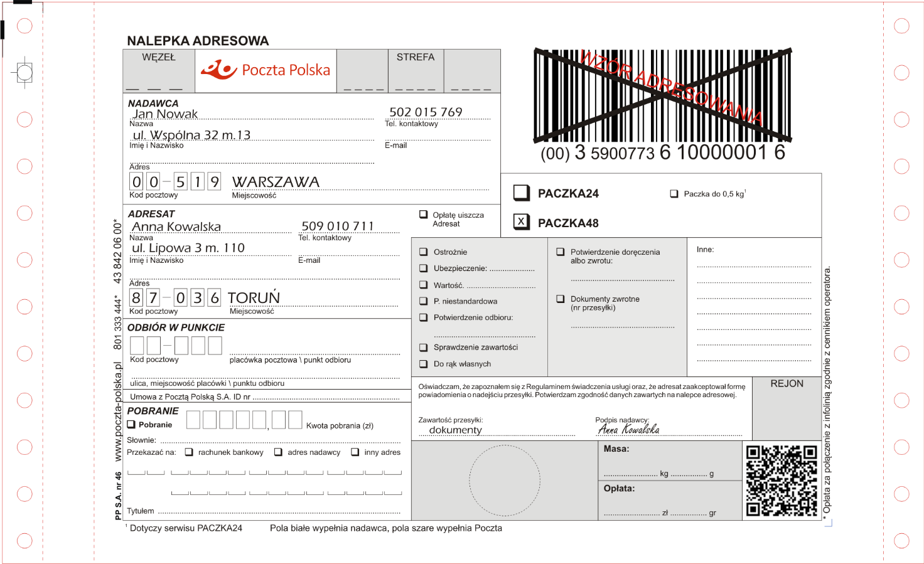The image size is (924, 564).
Task: Select the inny adres checkbox
Action: tap(355, 452)
